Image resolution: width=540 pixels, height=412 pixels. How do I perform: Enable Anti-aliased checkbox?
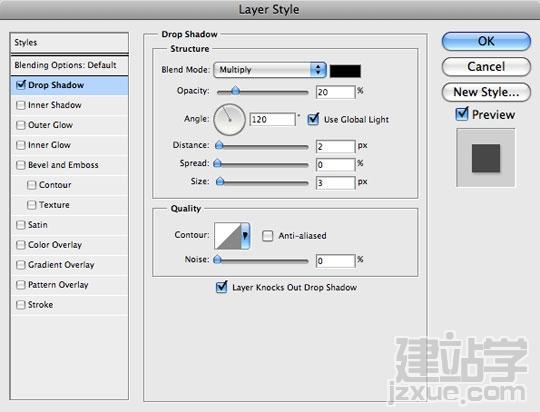[268, 236]
